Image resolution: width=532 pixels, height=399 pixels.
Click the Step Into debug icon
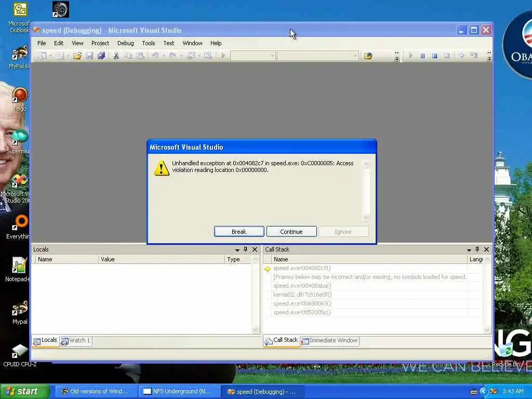coord(474,55)
